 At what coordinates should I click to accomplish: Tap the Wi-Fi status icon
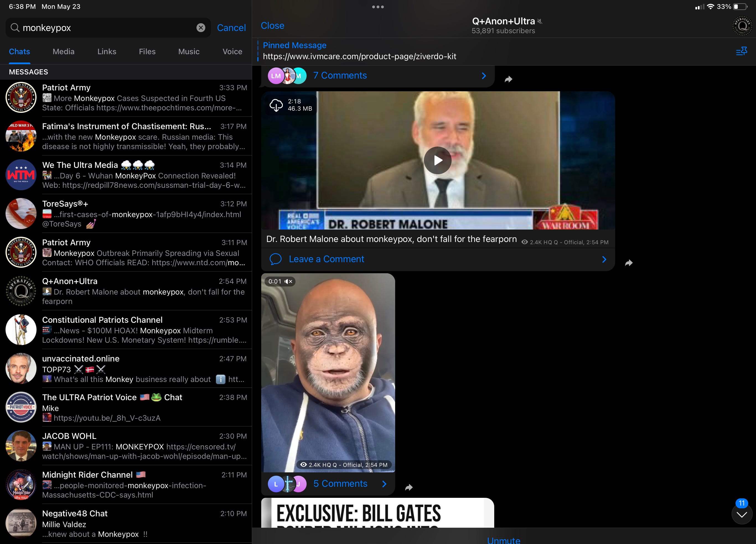(710, 7)
